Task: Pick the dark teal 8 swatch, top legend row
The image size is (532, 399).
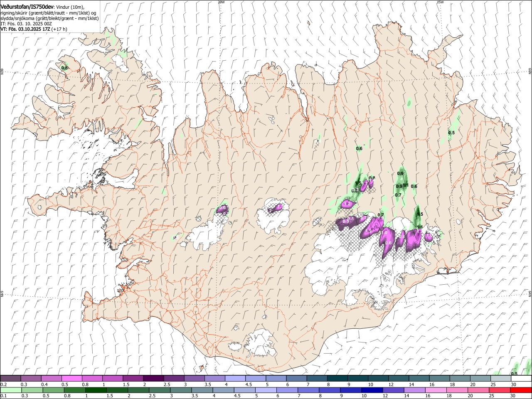Action: [x=337, y=379]
